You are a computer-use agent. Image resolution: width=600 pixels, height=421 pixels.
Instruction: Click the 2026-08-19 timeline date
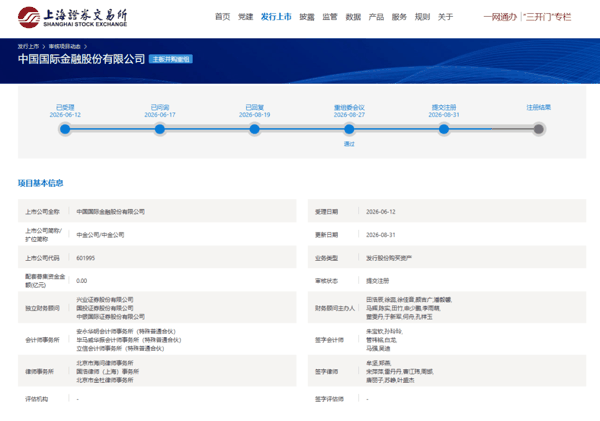point(254,115)
